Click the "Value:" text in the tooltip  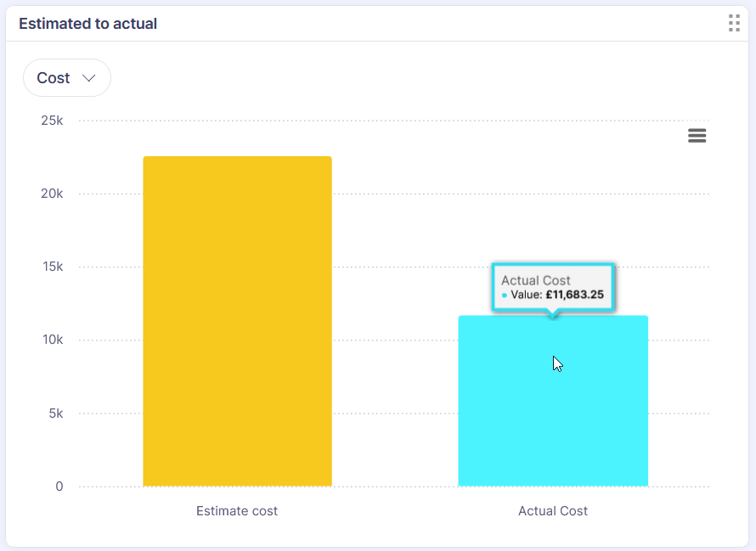pos(526,295)
